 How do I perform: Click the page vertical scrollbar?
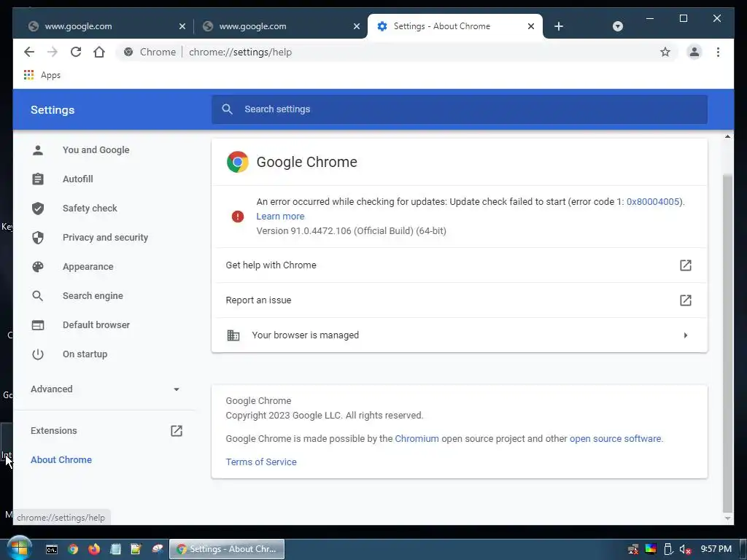tap(727, 343)
